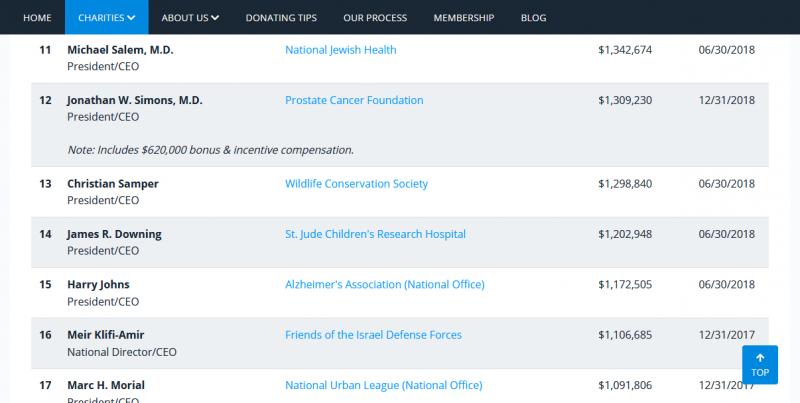The width and height of the screenshot is (800, 403).
Task: Click compensation value $1,172,505
Action: [x=625, y=284]
